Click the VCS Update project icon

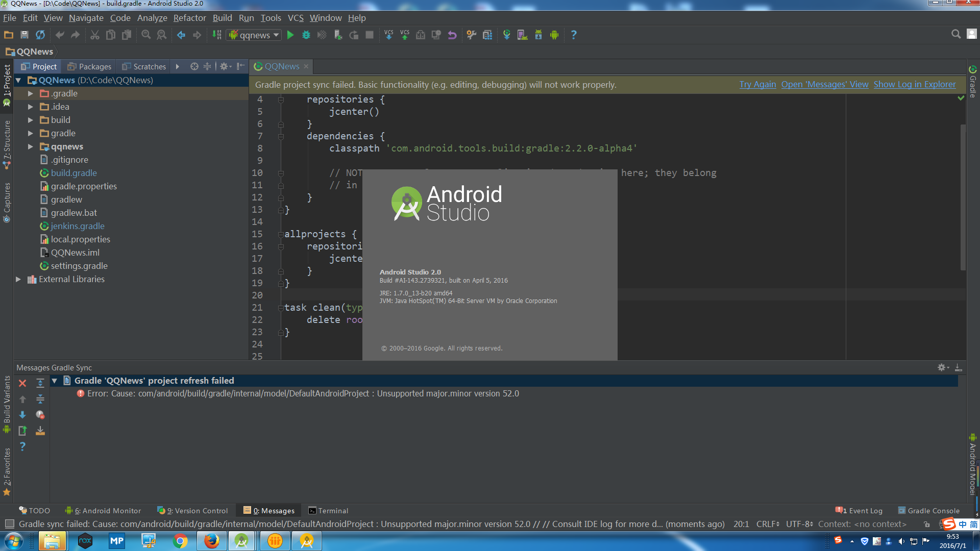tap(389, 35)
